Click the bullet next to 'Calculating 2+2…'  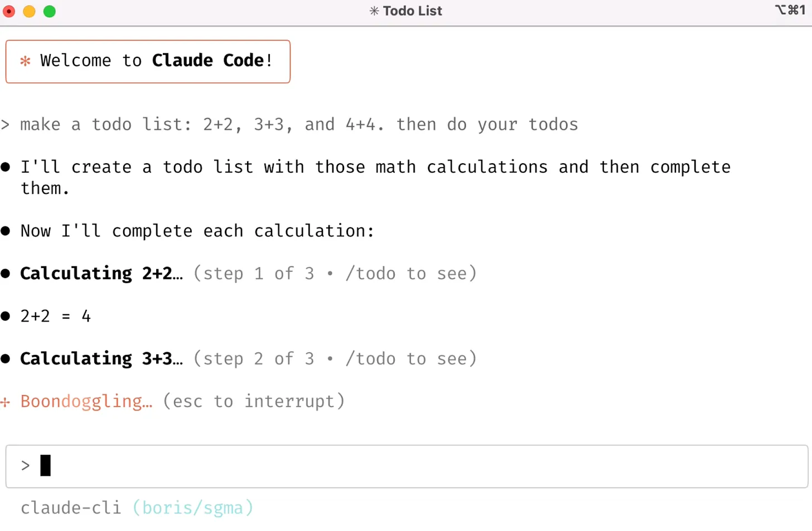pos(6,273)
